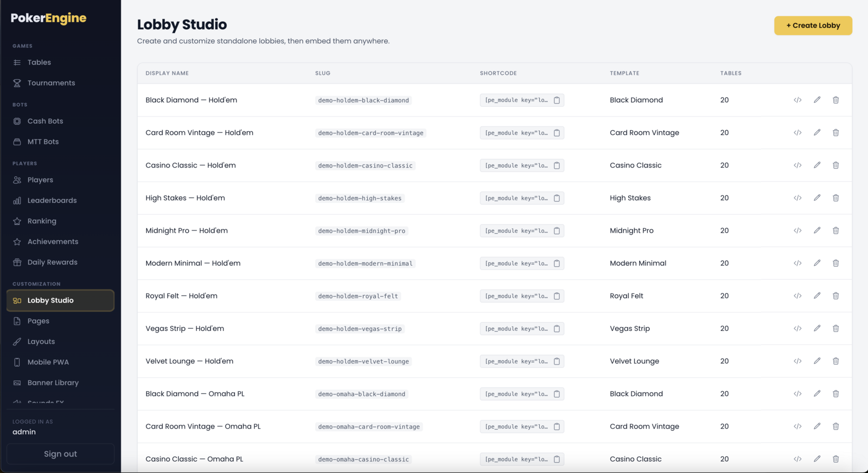Click the Shortcode column header
Screen dimensions: 868x473
tap(498, 73)
